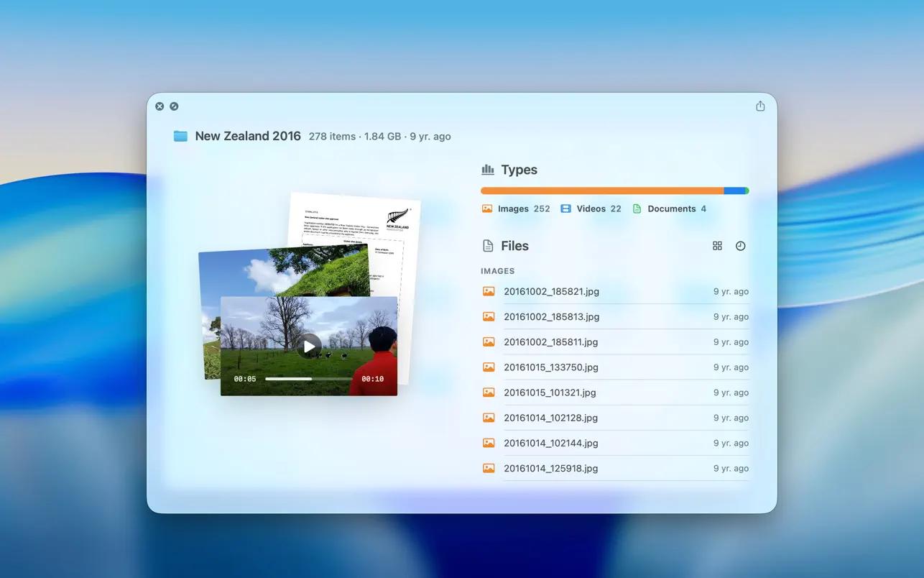Click the Files heading
This screenshot has width=924, height=578.
[x=514, y=246]
